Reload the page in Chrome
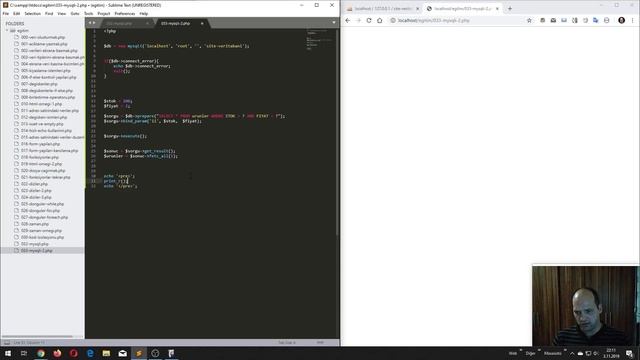The width and height of the screenshot is (640, 360). [x=369, y=20]
